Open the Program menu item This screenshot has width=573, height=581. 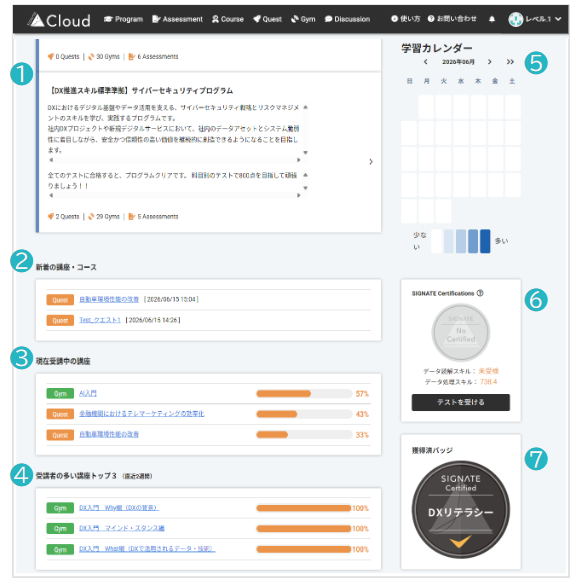click(x=123, y=19)
